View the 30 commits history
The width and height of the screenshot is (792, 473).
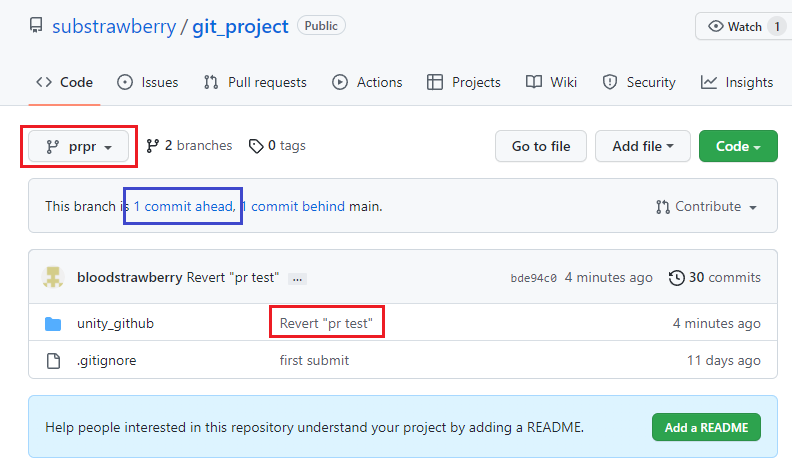pos(714,277)
